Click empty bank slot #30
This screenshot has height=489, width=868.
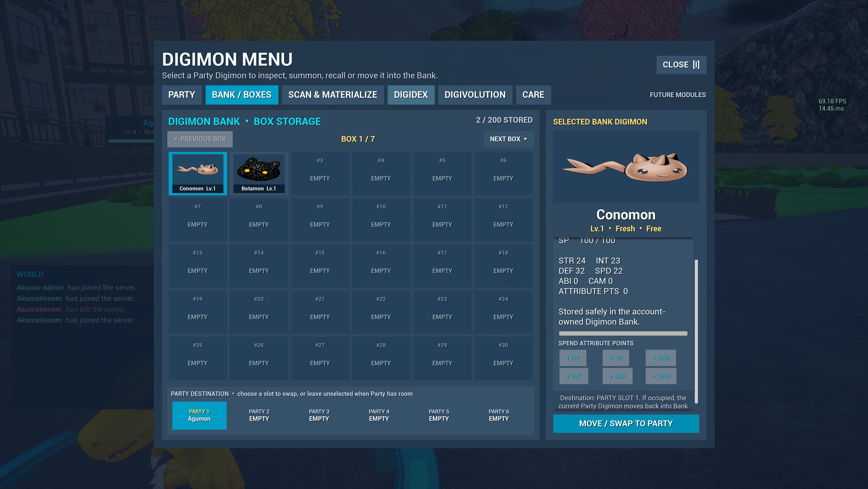[503, 358]
